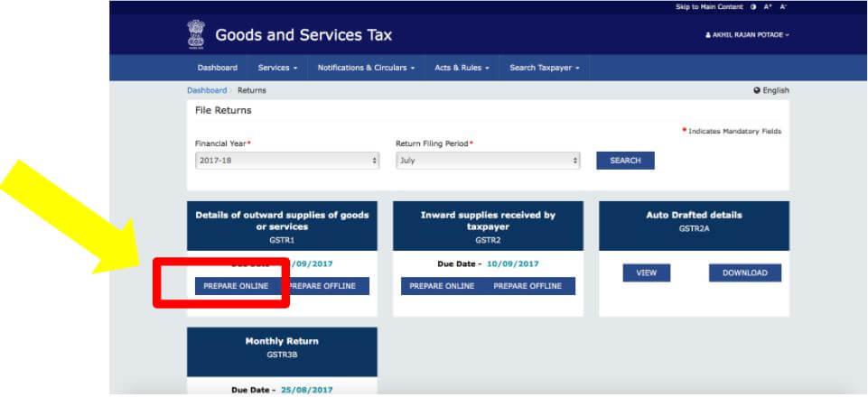Click the globe icon next to English
The image size is (868, 397).
click(757, 91)
